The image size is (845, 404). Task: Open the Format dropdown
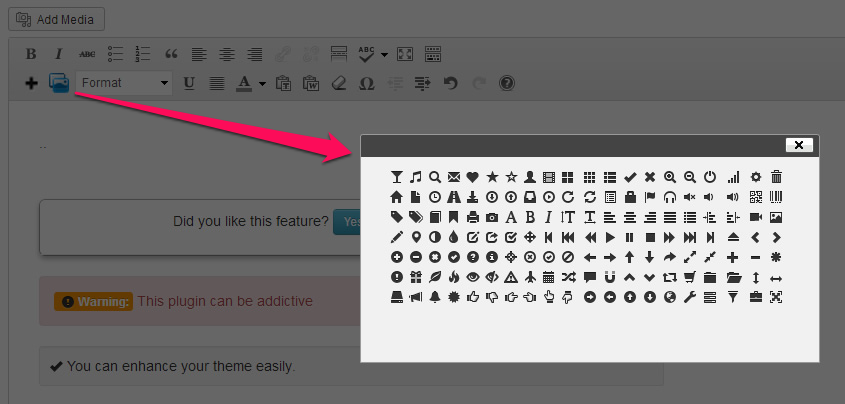pos(124,83)
